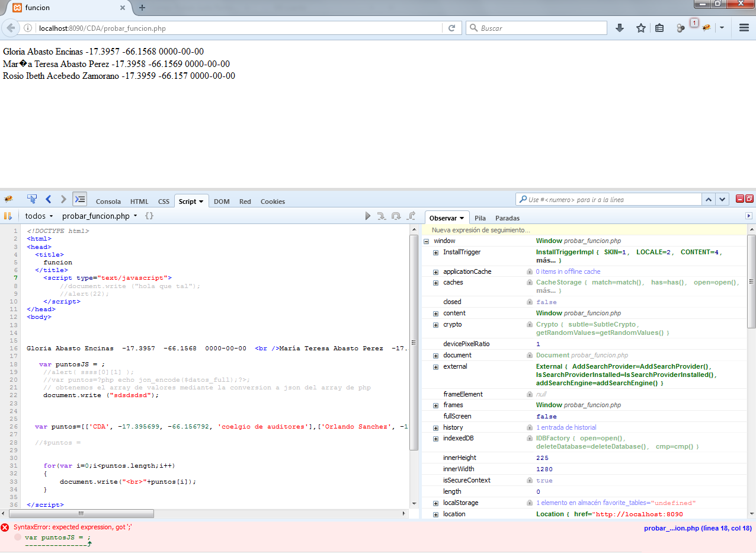Open the Firebug toolbar button dropdown arrow

[722, 28]
